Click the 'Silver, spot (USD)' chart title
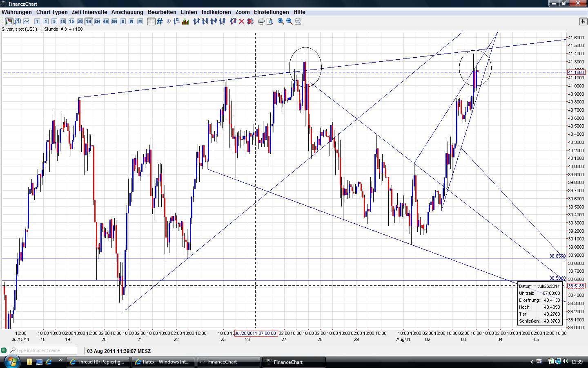This screenshot has height=368, width=588. click(x=20, y=29)
